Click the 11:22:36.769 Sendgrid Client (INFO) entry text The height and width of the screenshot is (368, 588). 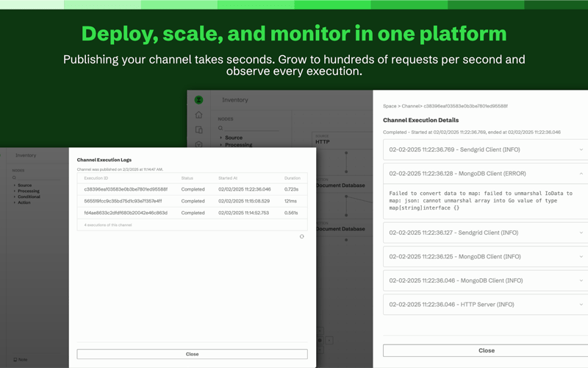pyautogui.click(x=454, y=149)
